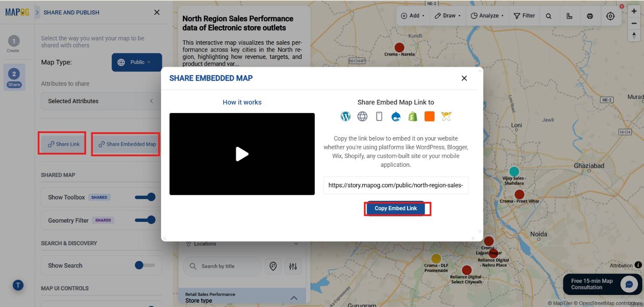Click the Copy Embed Link button
Image resolution: width=644 pixels, height=307 pixels.
(x=396, y=208)
